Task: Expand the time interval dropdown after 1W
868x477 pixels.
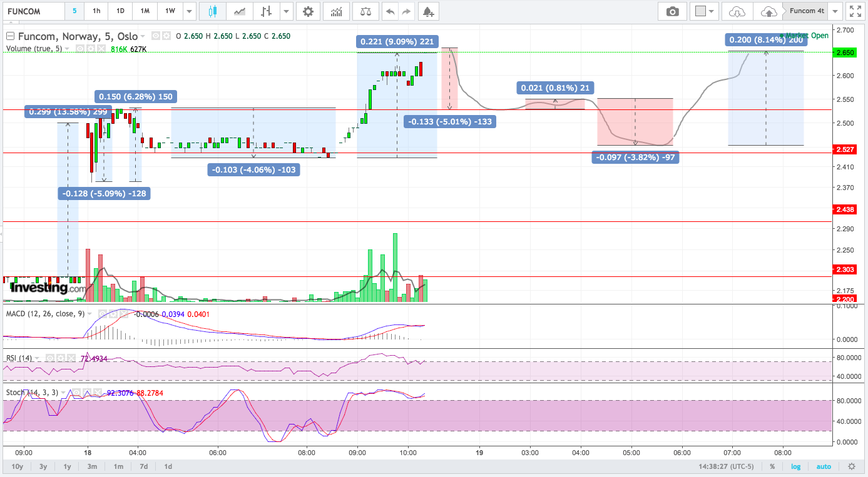Action: pos(188,11)
